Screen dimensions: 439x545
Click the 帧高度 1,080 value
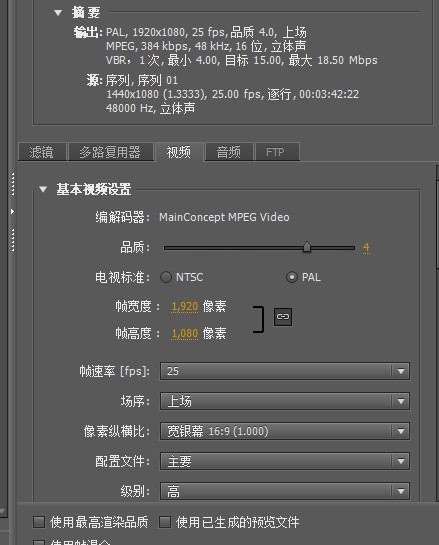[185, 334]
